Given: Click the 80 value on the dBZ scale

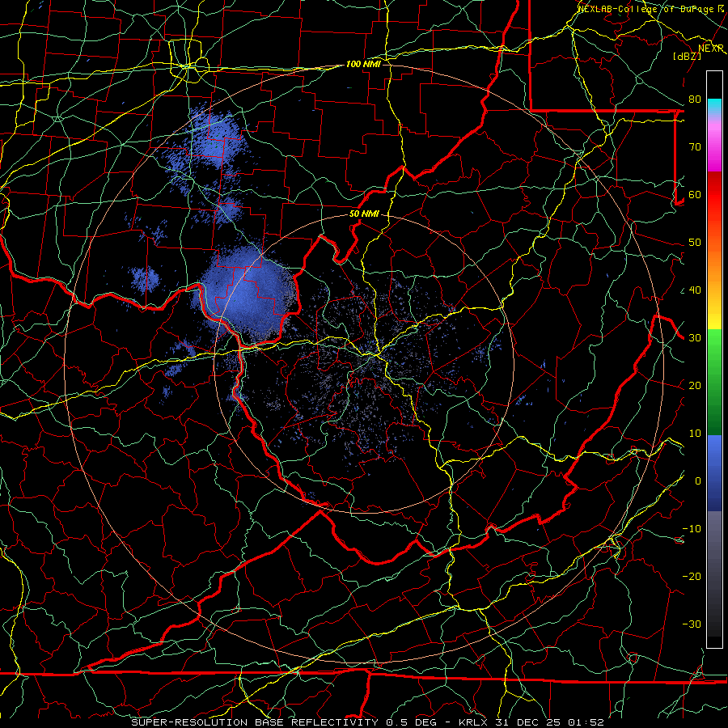Looking at the screenshot, I should click(x=695, y=99).
